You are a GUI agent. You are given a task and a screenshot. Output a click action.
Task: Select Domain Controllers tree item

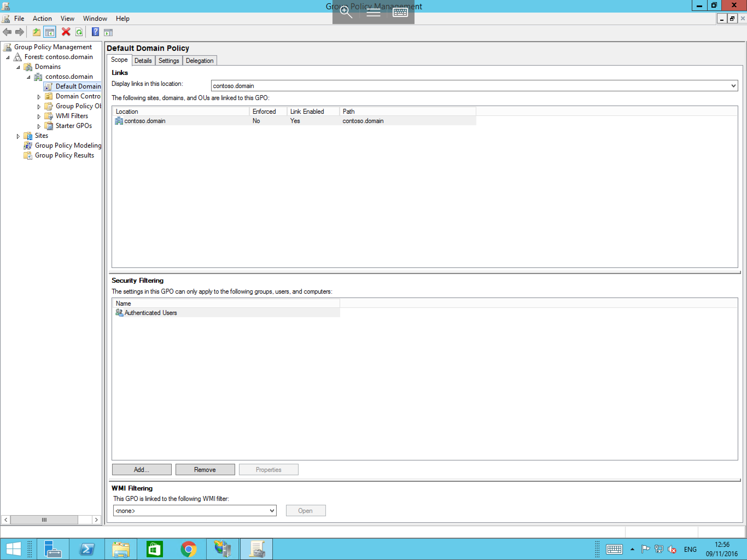click(78, 96)
